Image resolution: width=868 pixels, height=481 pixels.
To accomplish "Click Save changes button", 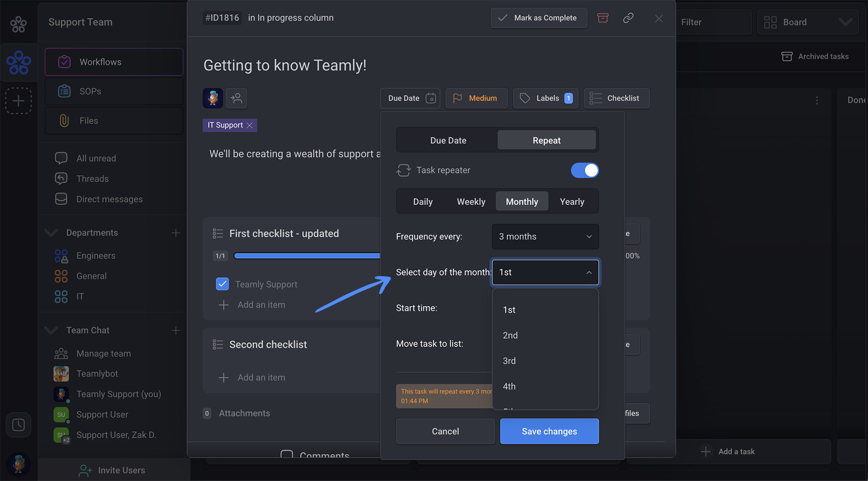I will click(x=550, y=431).
